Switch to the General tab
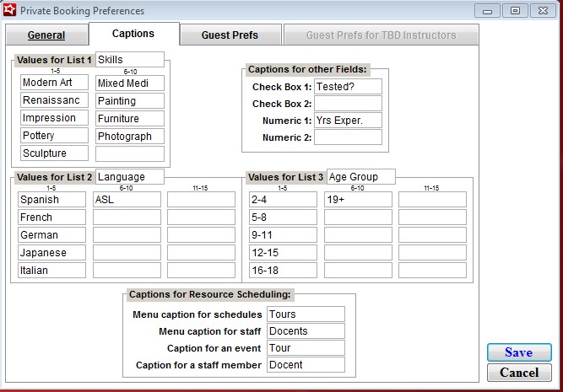 46,35
